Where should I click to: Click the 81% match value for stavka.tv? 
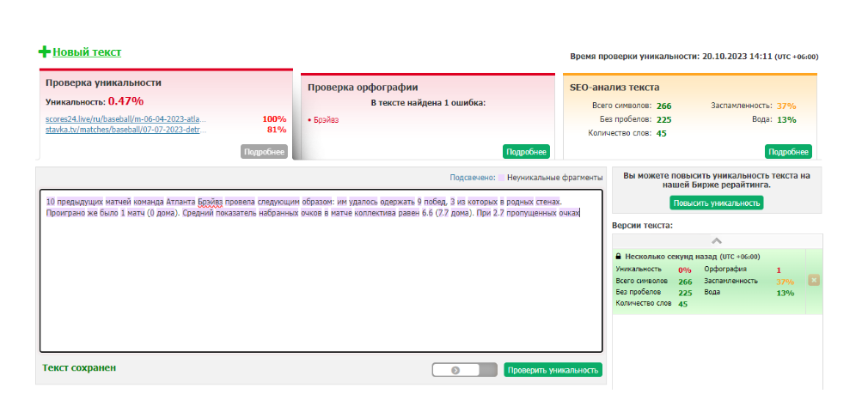tap(277, 130)
